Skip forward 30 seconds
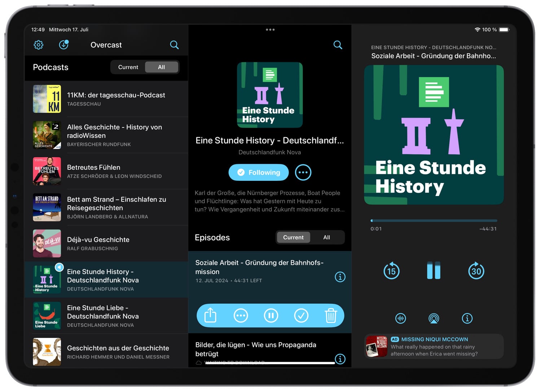The height and width of the screenshot is (392, 541). [x=476, y=271]
